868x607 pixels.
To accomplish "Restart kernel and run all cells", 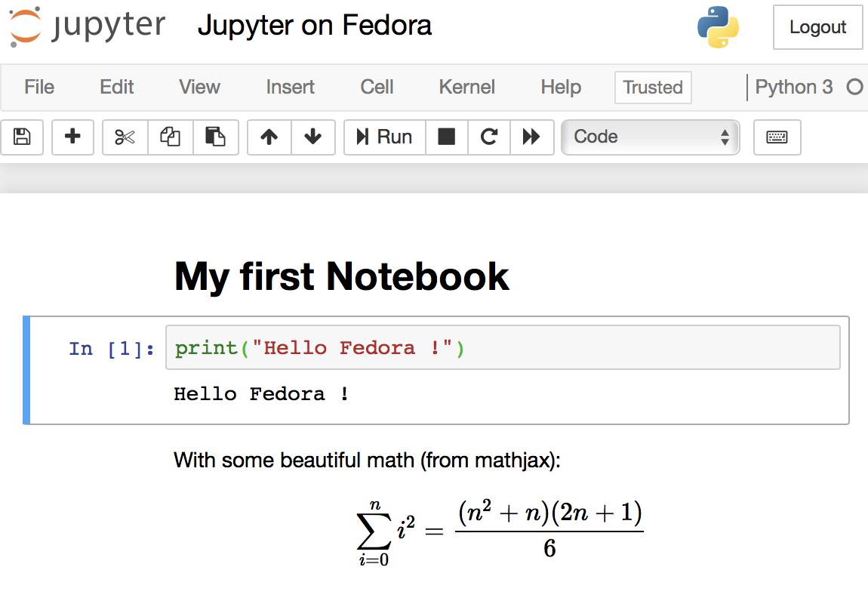I will 532,137.
